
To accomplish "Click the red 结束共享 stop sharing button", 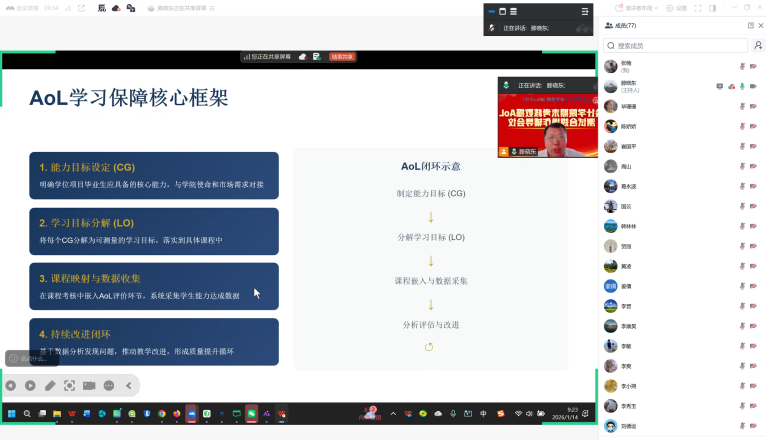I will click(x=343, y=57).
